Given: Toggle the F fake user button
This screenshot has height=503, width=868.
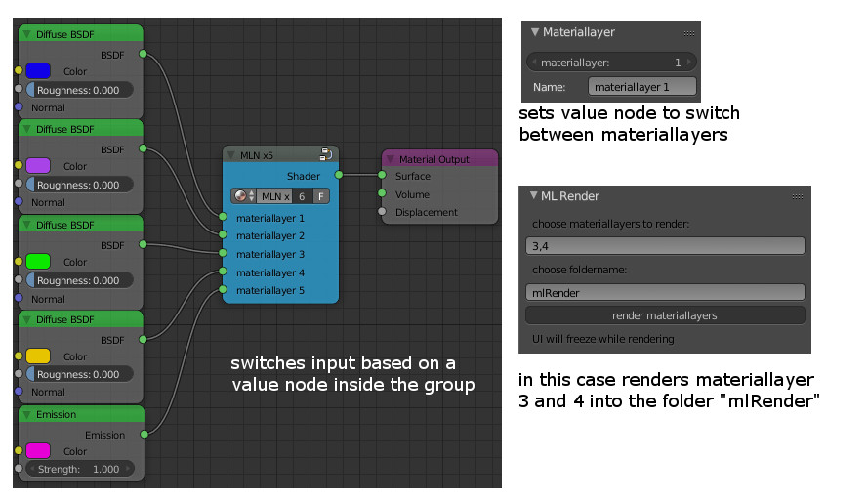Looking at the screenshot, I should click(x=321, y=196).
